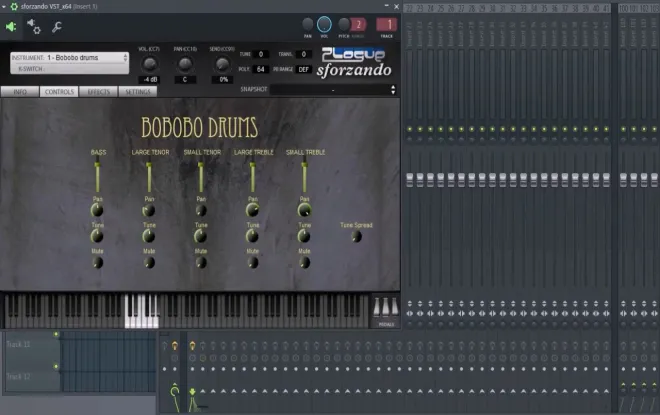This screenshot has height=415, width=660.
Task: Adjust the wrapper PITCH knob
Action: pyautogui.click(x=344, y=24)
